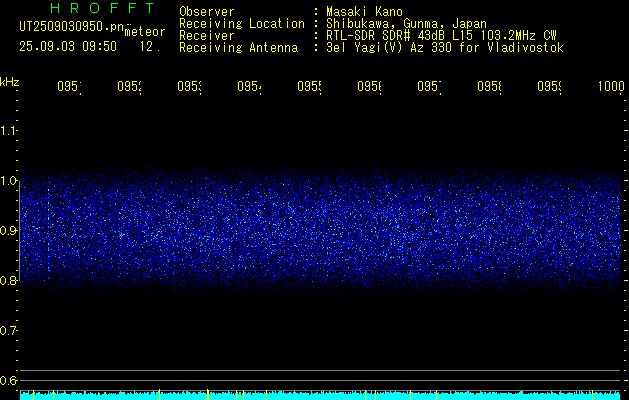The image size is (629, 400).
Task: Click the value '12.' beside the timestamp
Action: [150, 47]
